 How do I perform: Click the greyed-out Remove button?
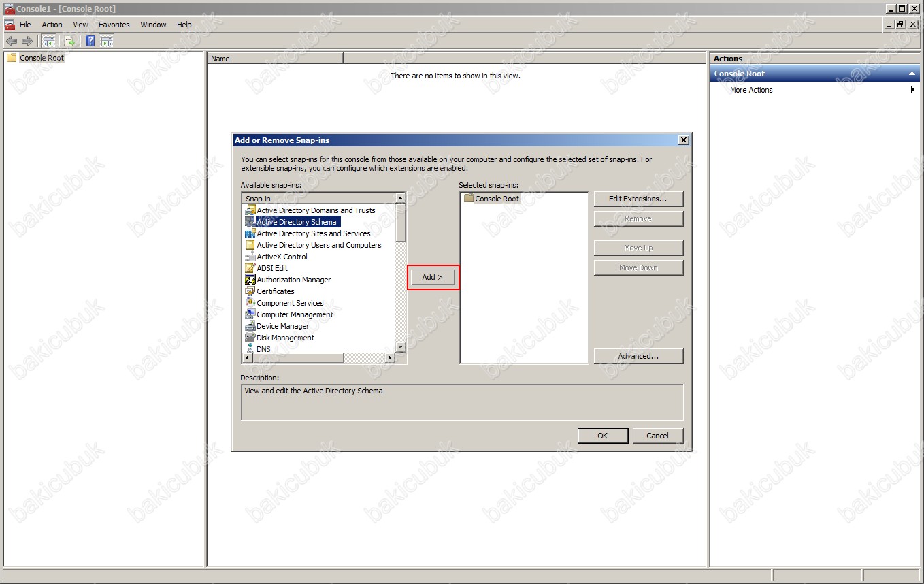[638, 218]
